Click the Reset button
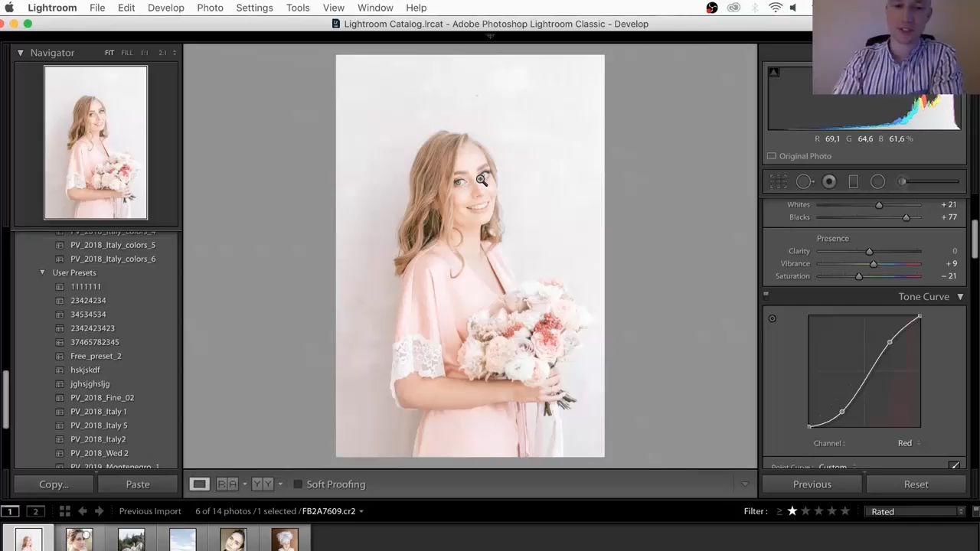 916,484
